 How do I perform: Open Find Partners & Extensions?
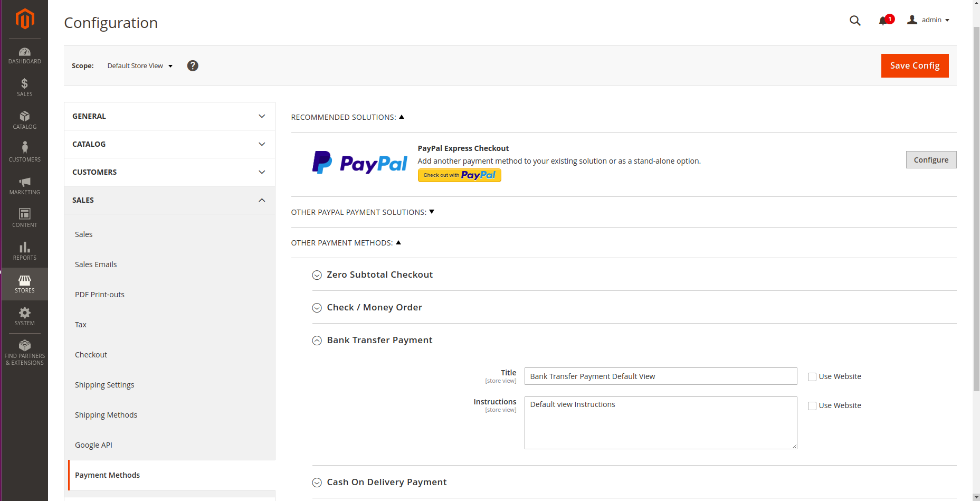[x=25, y=353]
